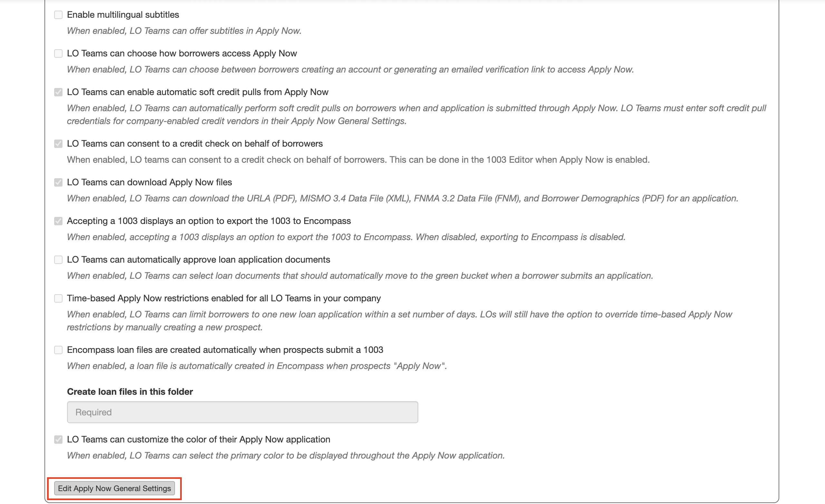
Task: Click the description about primary color selection
Action: point(286,455)
